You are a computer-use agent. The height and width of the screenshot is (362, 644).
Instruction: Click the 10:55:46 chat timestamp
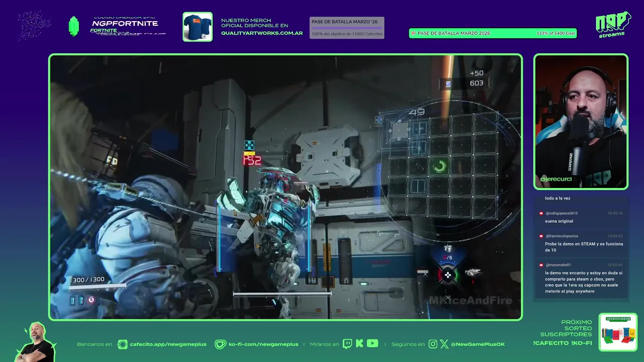pyautogui.click(x=615, y=265)
